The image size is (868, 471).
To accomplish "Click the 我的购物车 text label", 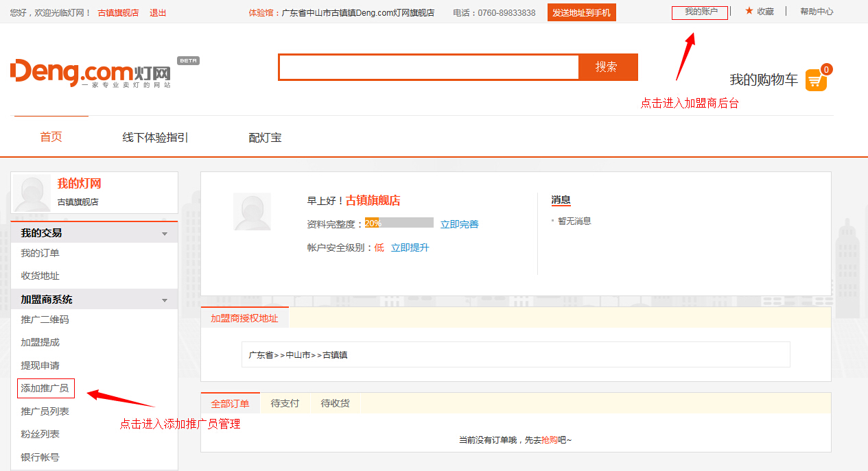I will click(764, 80).
